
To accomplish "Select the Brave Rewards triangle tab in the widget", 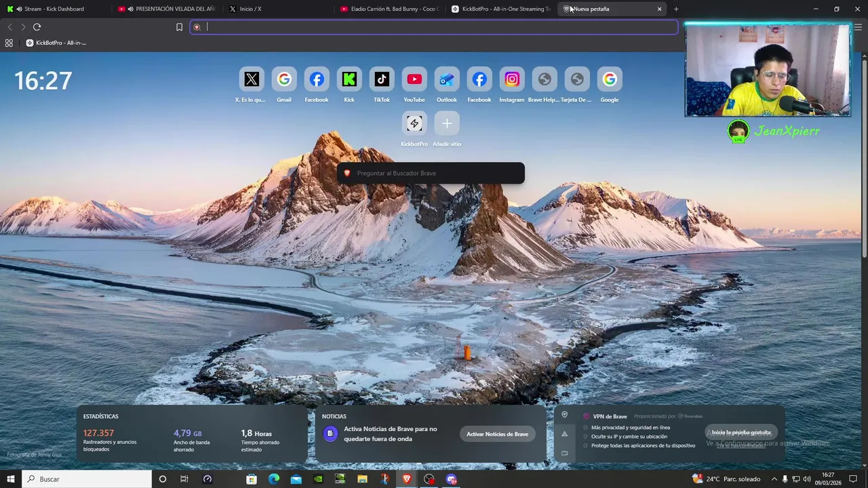I will pyautogui.click(x=564, y=434).
